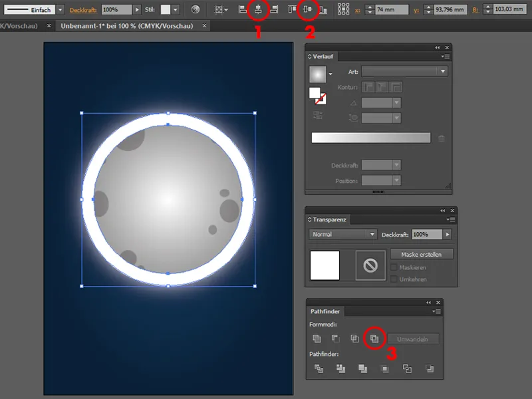This screenshot has height=399, width=532.
Task: Switch to the Unbenannt-1 document tab
Action: point(128,26)
